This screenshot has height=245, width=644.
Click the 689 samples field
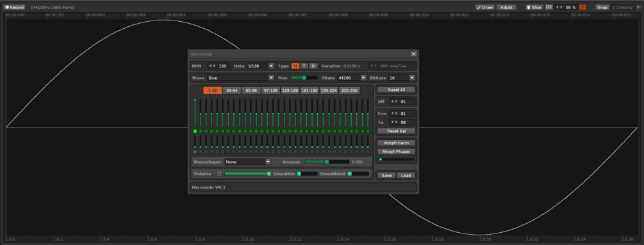point(392,66)
